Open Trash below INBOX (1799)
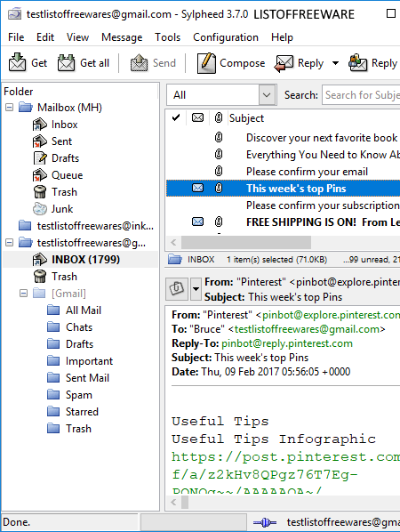Screen dimensions: 400x532 coord(64,277)
